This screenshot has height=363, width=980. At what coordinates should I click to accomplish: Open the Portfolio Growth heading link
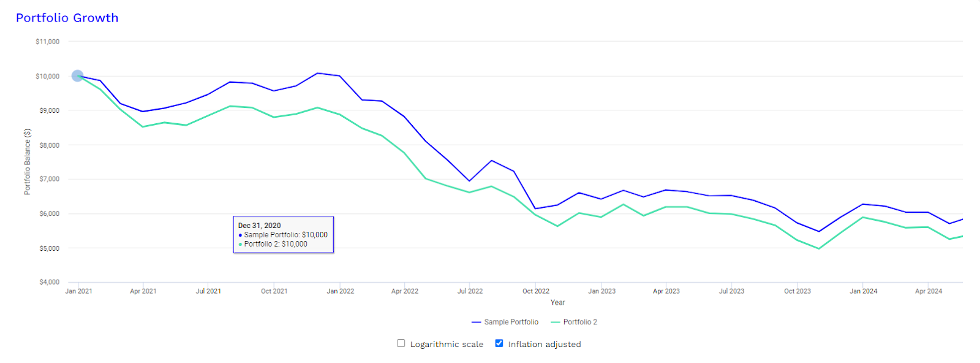pos(67,18)
